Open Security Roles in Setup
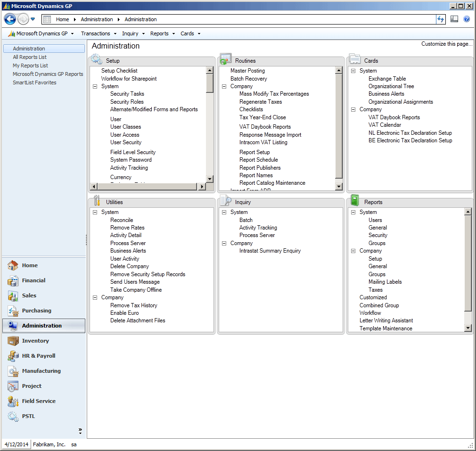The height and width of the screenshot is (451, 476). 127,102
